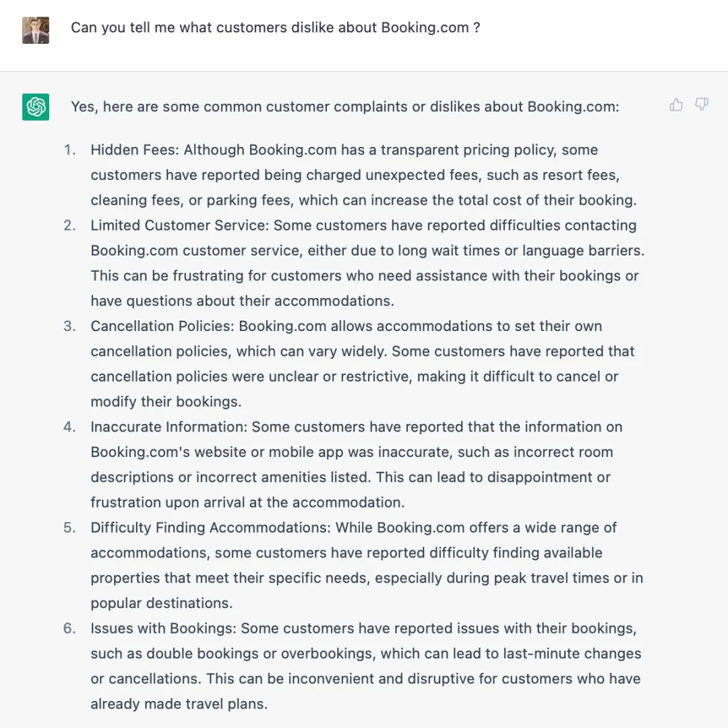Click the user's question about Booking.com
The width and height of the screenshot is (728, 728).
pyautogui.click(x=275, y=28)
